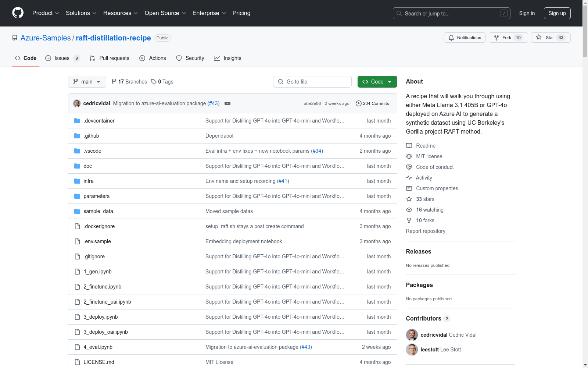Click the folder icon beside doc
Viewport: 588px width, 368px height.
(x=77, y=166)
